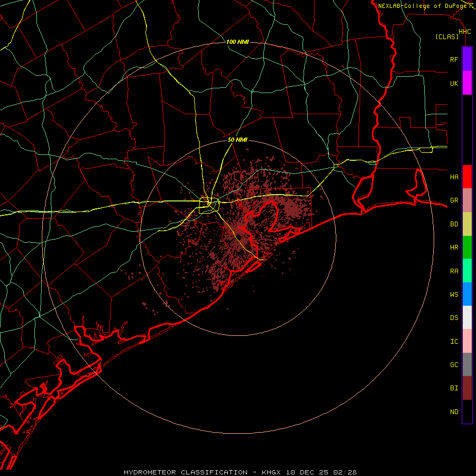Click the KHGX station identifier

pos(271,472)
